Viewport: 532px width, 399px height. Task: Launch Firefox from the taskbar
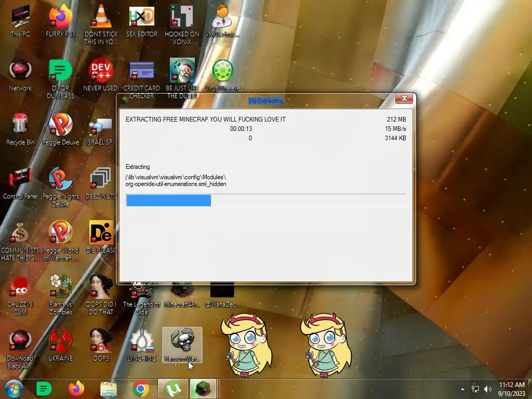point(76,389)
